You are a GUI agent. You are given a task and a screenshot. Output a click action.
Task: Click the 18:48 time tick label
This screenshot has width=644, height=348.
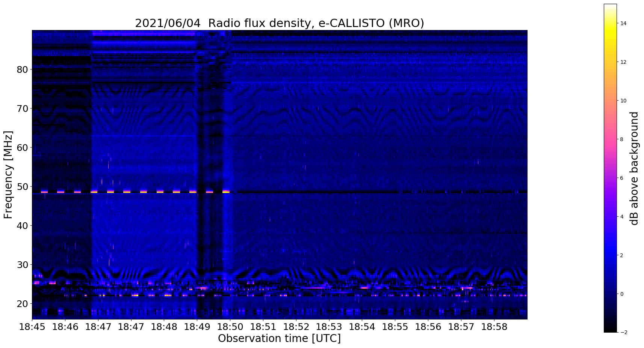[164, 327]
